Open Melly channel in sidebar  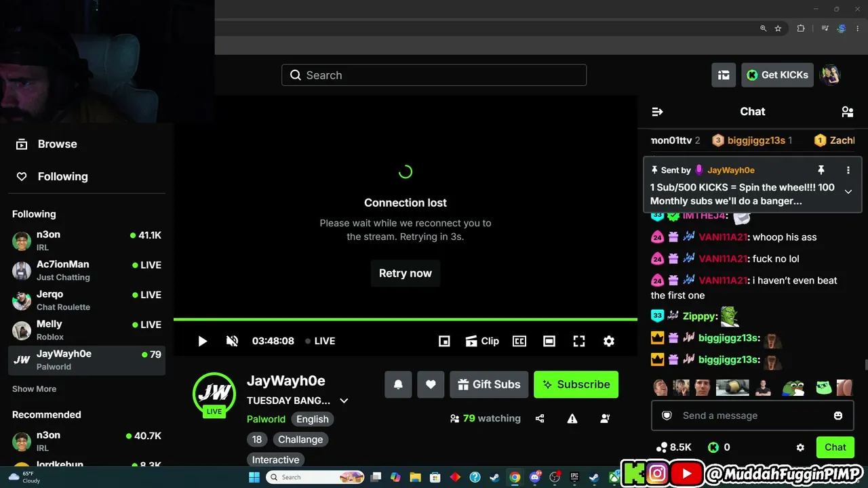[x=87, y=330]
